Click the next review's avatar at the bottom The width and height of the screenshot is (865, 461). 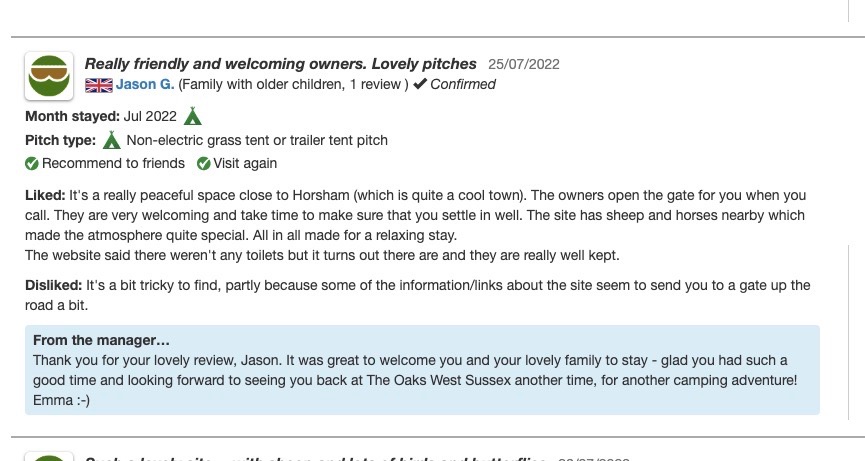49,457
